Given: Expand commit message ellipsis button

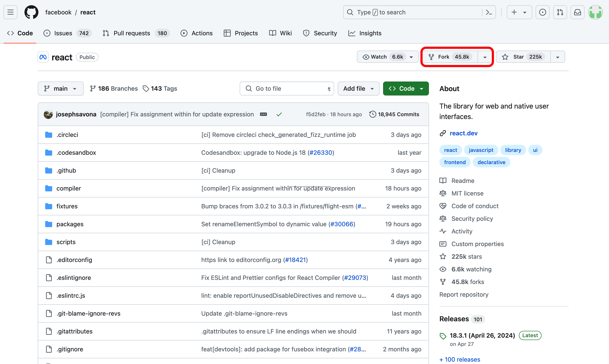Looking at the screenshot, I should [263, 114].
